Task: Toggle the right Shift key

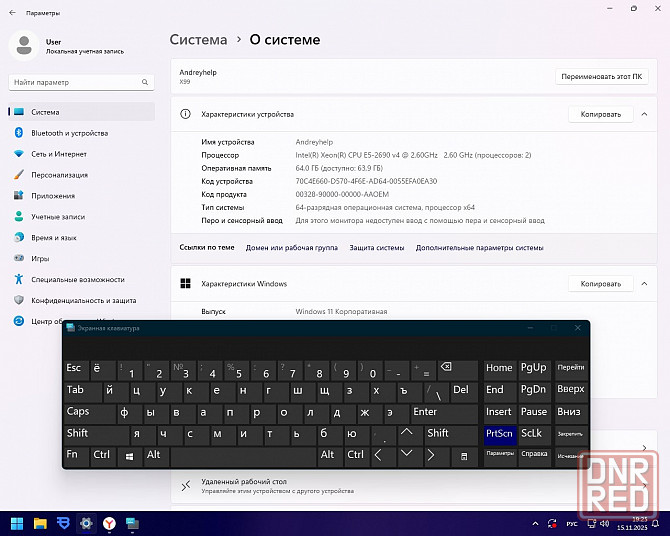Action: 451,435
